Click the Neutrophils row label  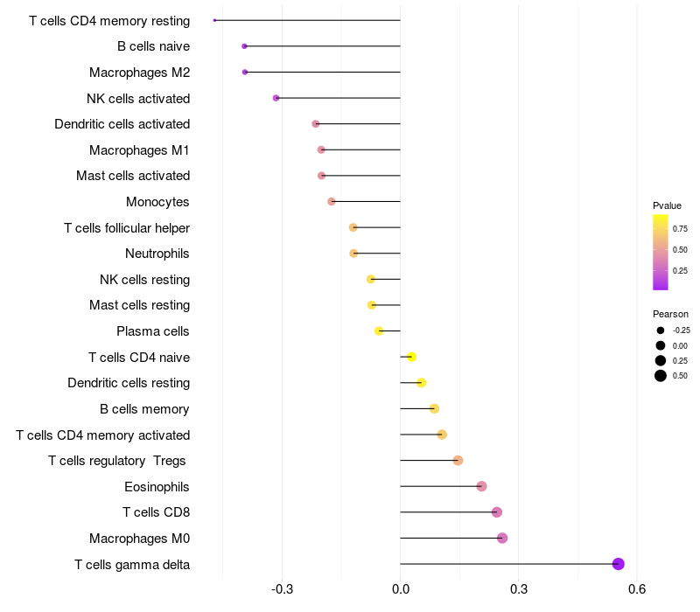tap(157, 254)
